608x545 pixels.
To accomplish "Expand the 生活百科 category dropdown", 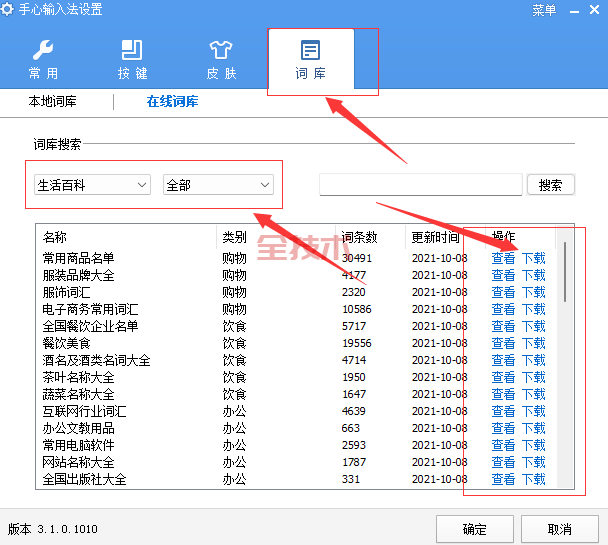I will coord(92,185).
